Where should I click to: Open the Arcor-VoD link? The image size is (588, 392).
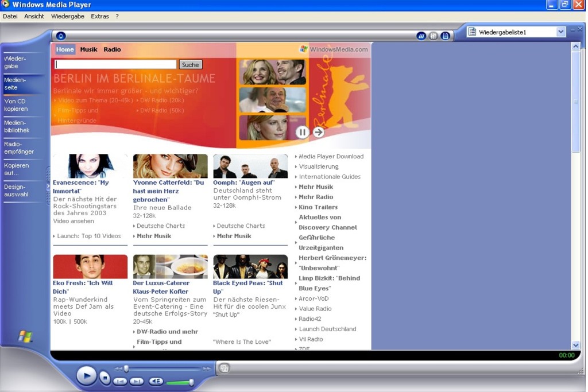[x=314, y=298]
